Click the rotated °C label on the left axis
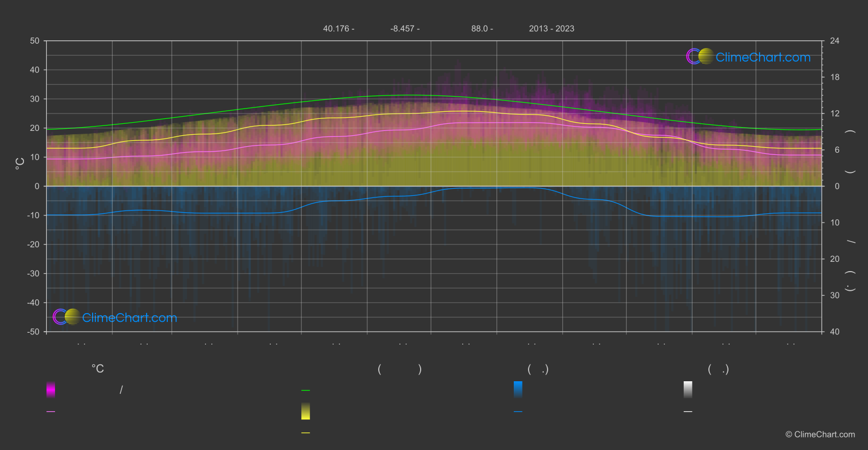868x450 pixels. 20,164
